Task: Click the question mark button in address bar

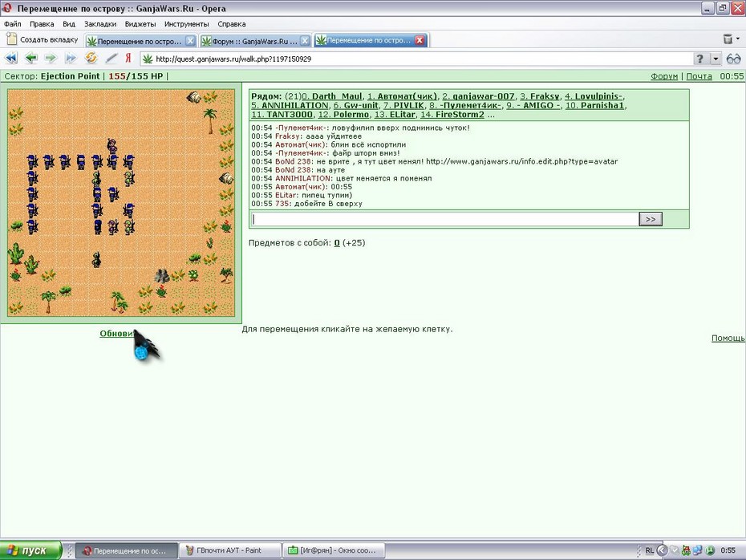Action: point(699,59)
